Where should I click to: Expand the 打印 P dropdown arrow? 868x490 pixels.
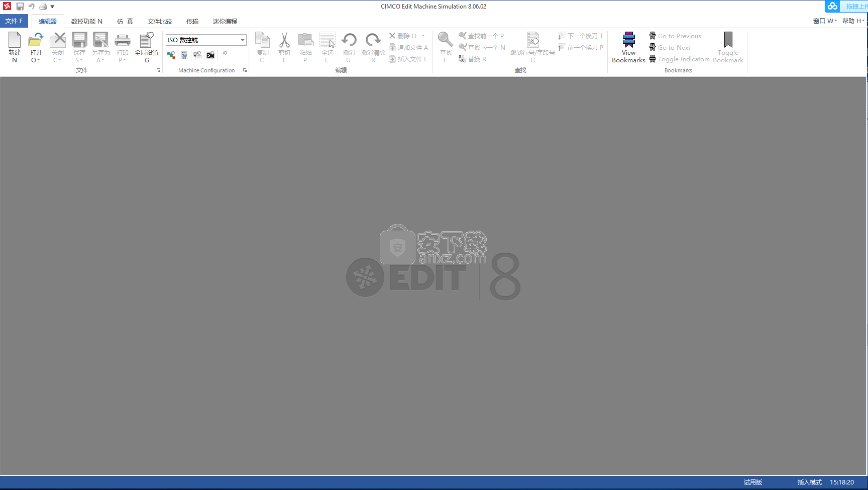125,60
